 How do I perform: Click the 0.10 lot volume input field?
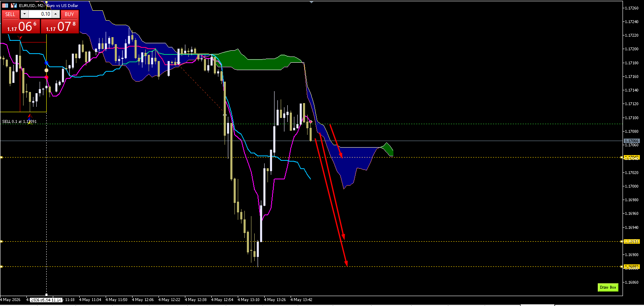[40, 14]
